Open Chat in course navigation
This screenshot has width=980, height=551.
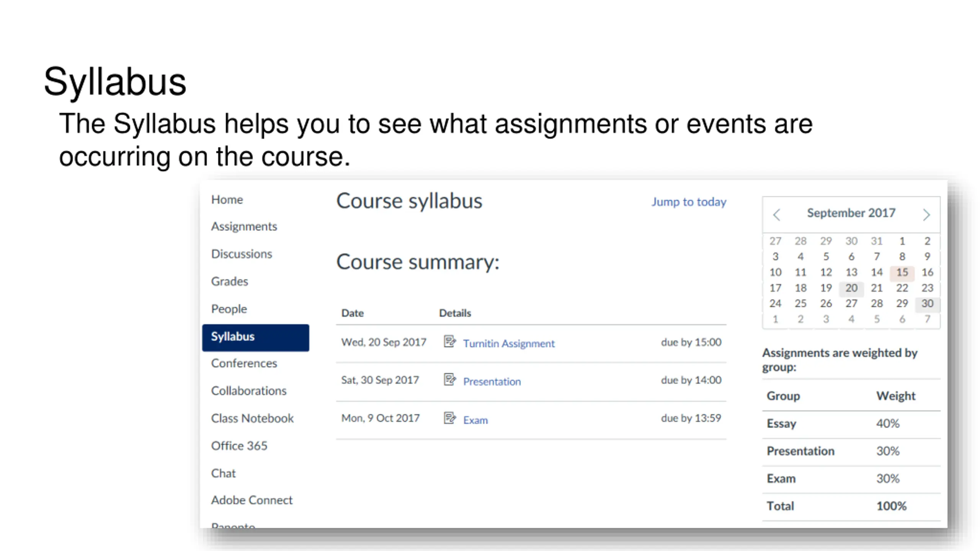point(223,473)
